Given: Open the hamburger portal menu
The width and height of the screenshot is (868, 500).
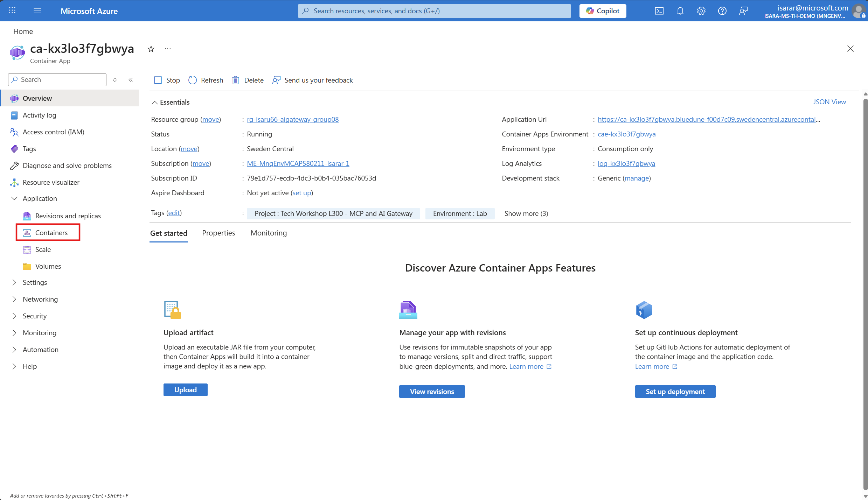Looking at the screenshot, I should pyautogui.click(x=37, y=11).
